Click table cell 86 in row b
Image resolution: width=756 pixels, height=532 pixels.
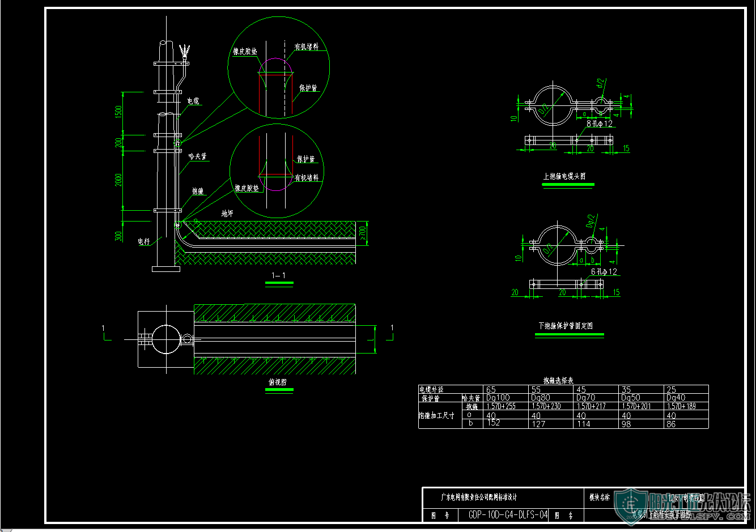672,424
